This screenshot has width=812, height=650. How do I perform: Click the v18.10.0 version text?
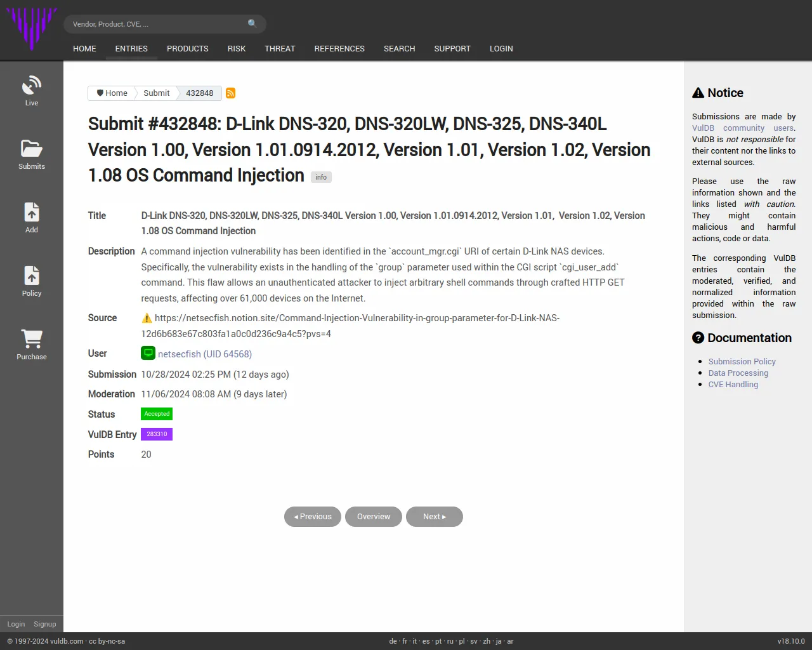(791, 641)
